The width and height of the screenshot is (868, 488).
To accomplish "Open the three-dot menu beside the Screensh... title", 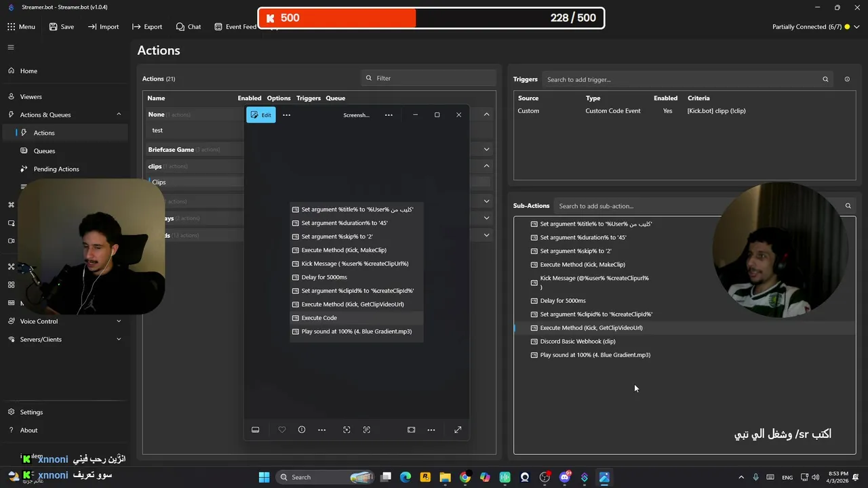I will (x=389, y=115).
